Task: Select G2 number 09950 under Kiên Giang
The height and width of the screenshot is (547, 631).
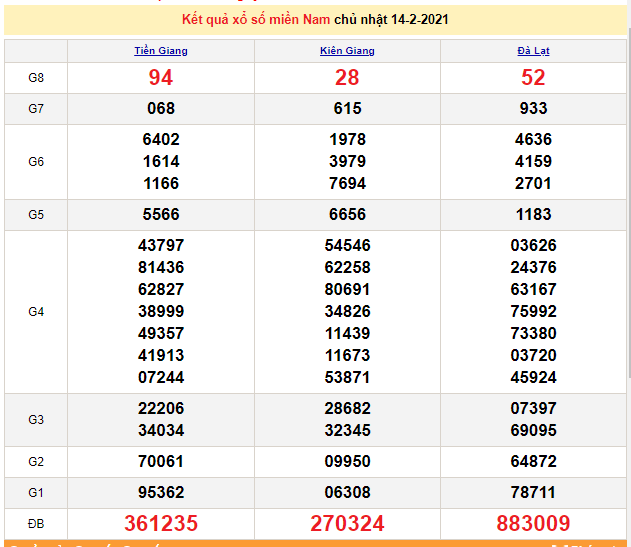Action: tap(347, 461)
